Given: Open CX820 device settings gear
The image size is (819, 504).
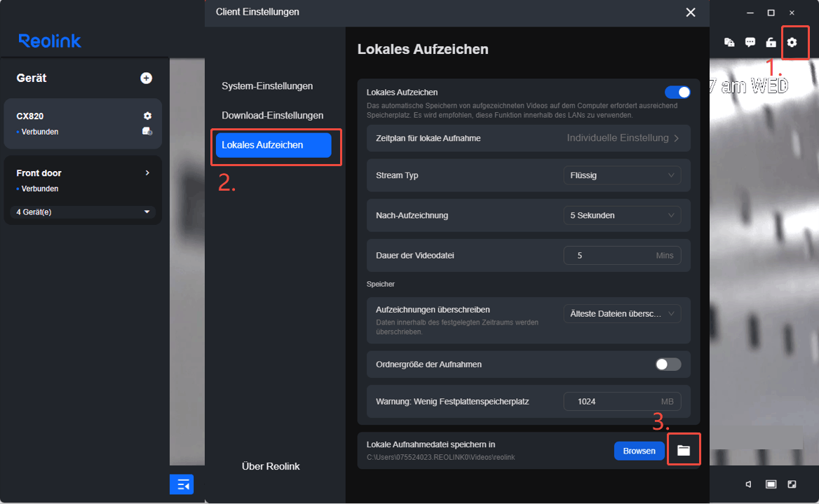Looking at the screenshot, I should pos(147,116).
